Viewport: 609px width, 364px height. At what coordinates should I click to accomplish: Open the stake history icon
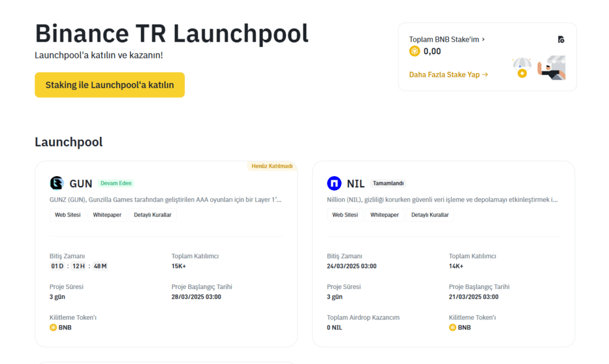561,39
